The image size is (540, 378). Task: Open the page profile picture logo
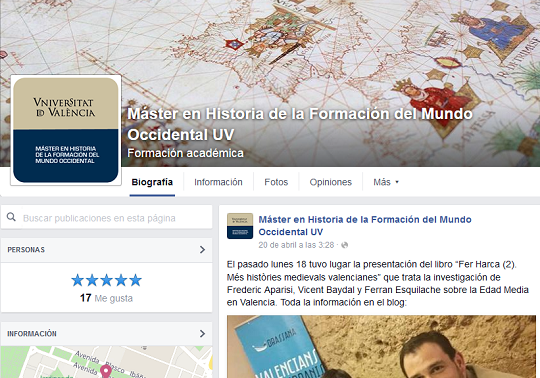click(x=66, y=130)
